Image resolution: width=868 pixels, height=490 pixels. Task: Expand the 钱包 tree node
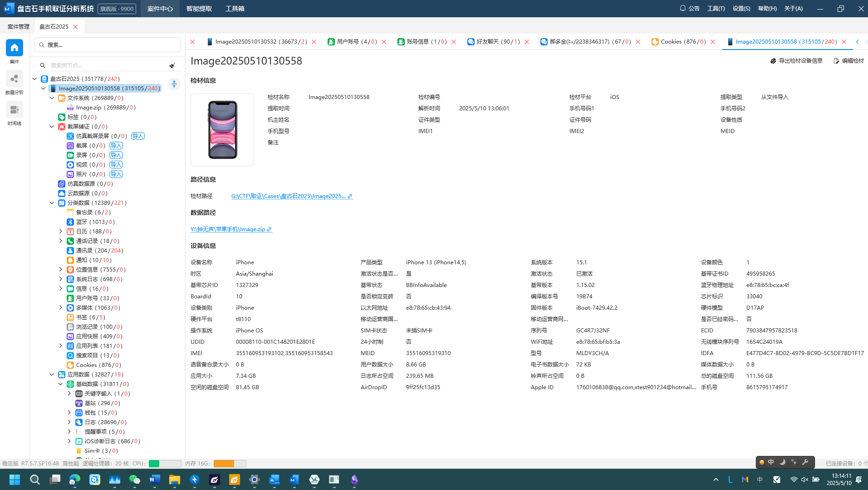click(69, 413)
